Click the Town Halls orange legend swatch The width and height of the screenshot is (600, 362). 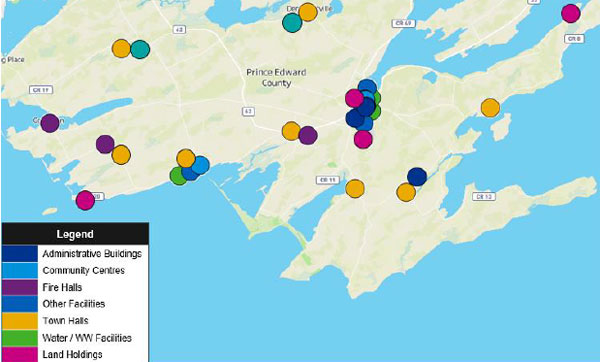[20, 321]
